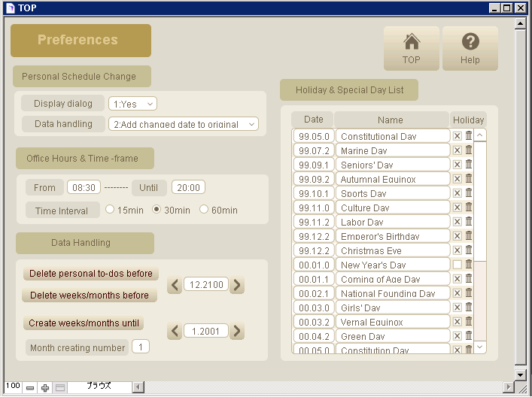Image resolution: width=532 pixels, height=397 pixels.
Task: Click the trash icon for New Year's Day
Action: [469, 264]
